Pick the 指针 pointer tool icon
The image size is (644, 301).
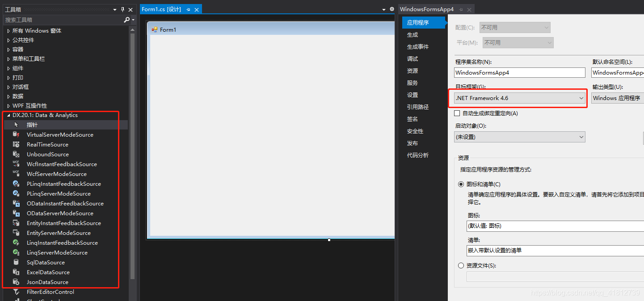pos(16,125)
